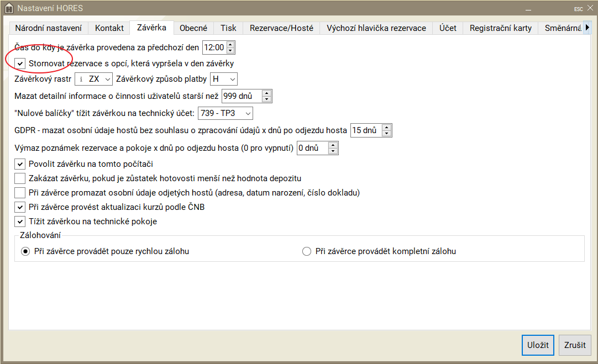Select Při závěrce provádět kompletní zálohu
This screenshot has width=598, height=364.
click(307, 251)
